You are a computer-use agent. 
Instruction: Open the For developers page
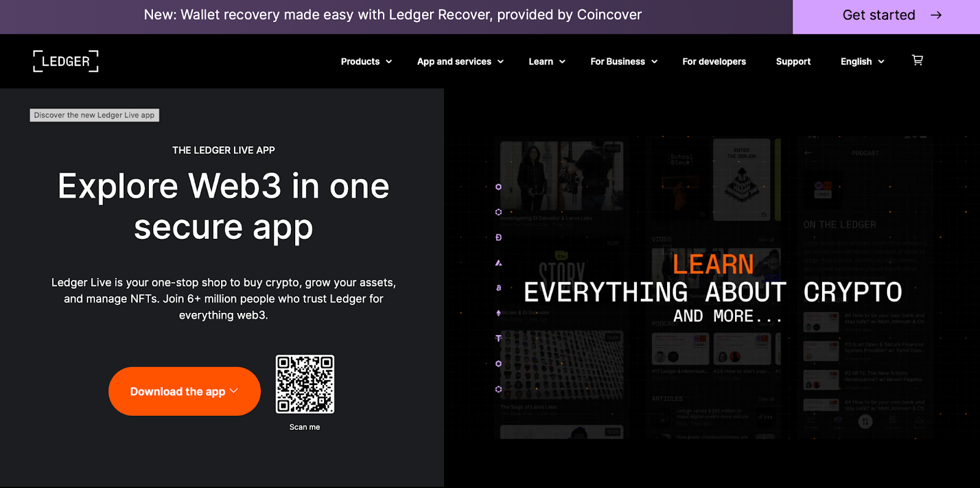coord(714,61)
